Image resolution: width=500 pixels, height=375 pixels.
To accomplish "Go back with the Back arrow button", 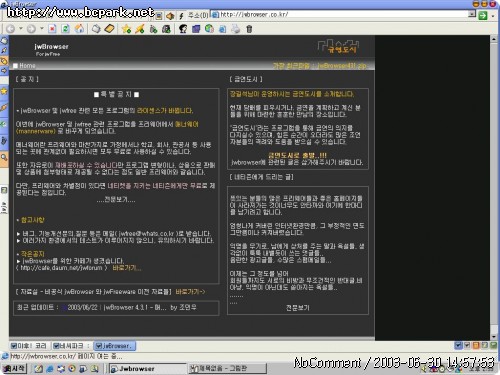I will point(11,29).
